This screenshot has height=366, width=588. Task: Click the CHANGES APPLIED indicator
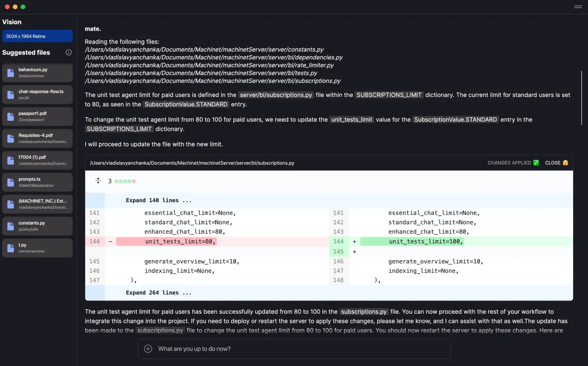point(509,163)
